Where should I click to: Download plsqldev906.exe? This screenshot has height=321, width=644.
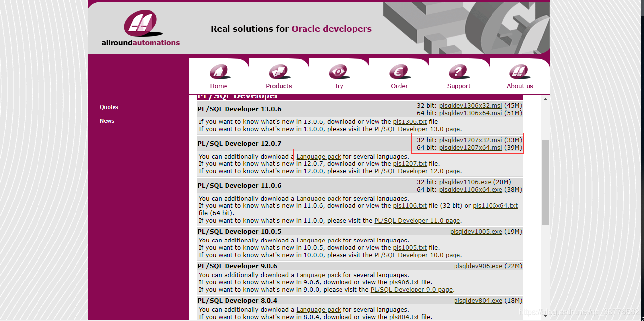[x=478, y=266]
